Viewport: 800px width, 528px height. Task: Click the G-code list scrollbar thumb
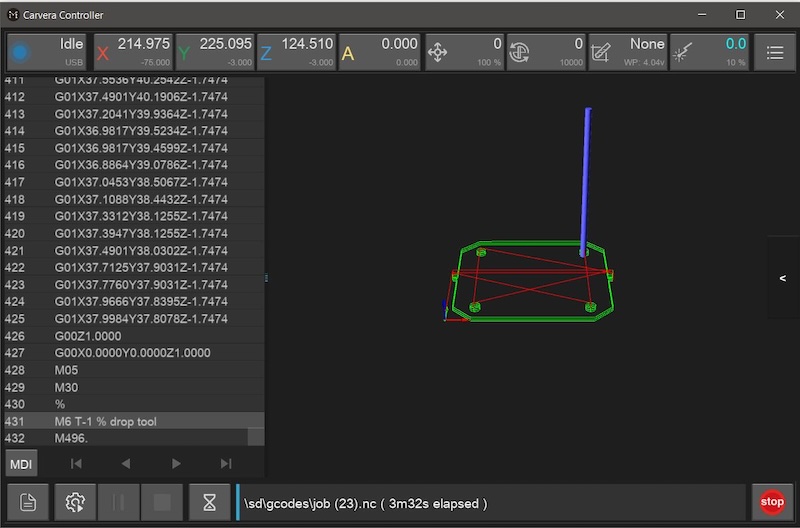256,437
